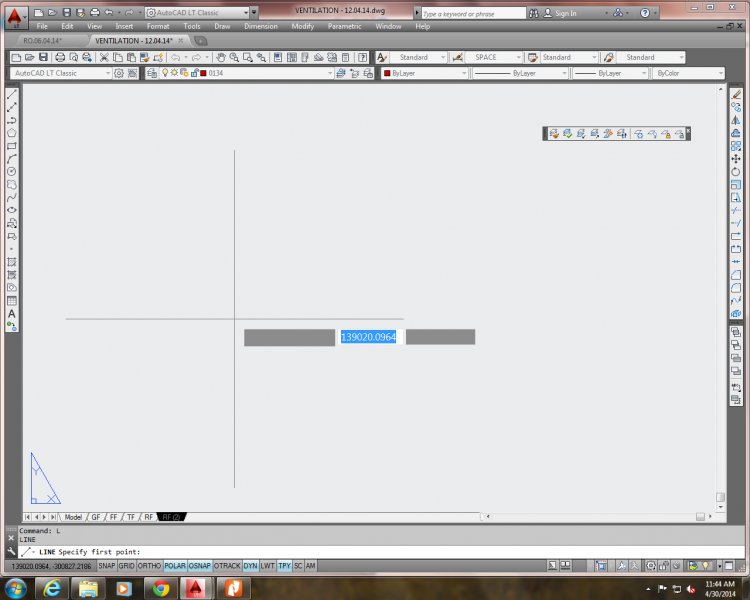Viewport: 750px width, 600px height.
Task: Select the Ellipse draw tool
Action: (11, 211)
